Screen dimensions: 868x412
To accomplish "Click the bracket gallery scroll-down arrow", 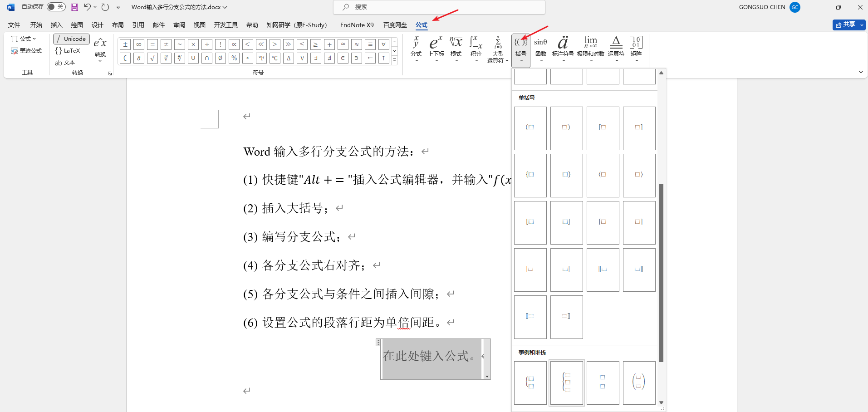I will click(x=662, y=402).
